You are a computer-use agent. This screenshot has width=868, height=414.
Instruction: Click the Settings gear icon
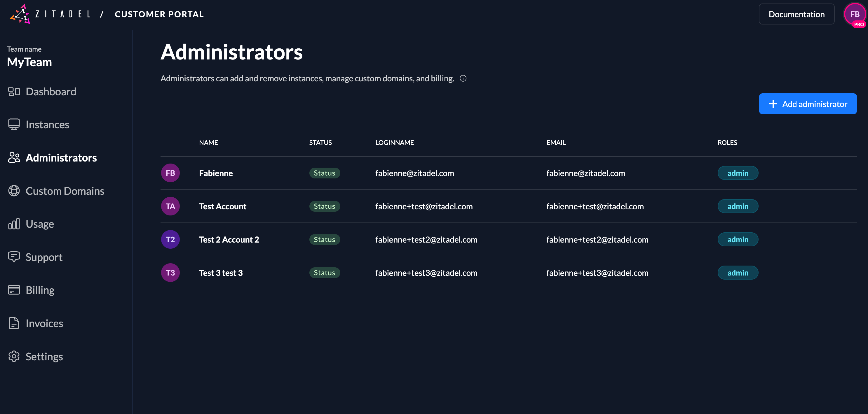click(14, 356)
